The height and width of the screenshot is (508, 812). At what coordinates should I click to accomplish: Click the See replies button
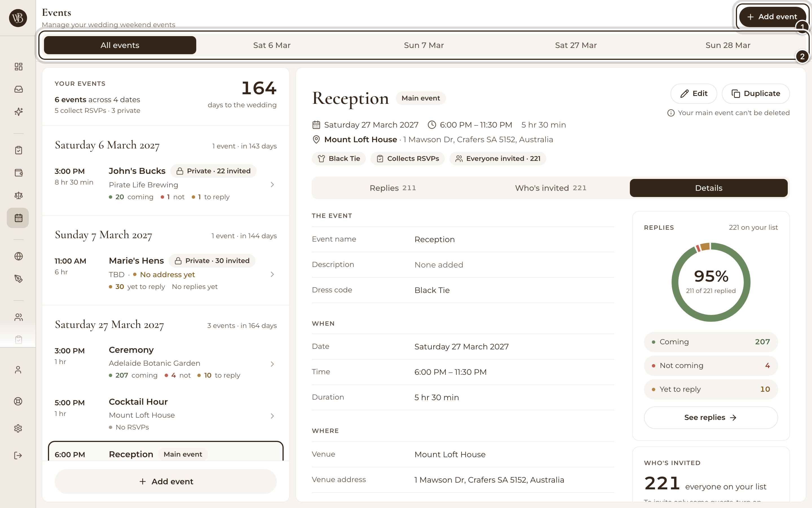[711, 417]
